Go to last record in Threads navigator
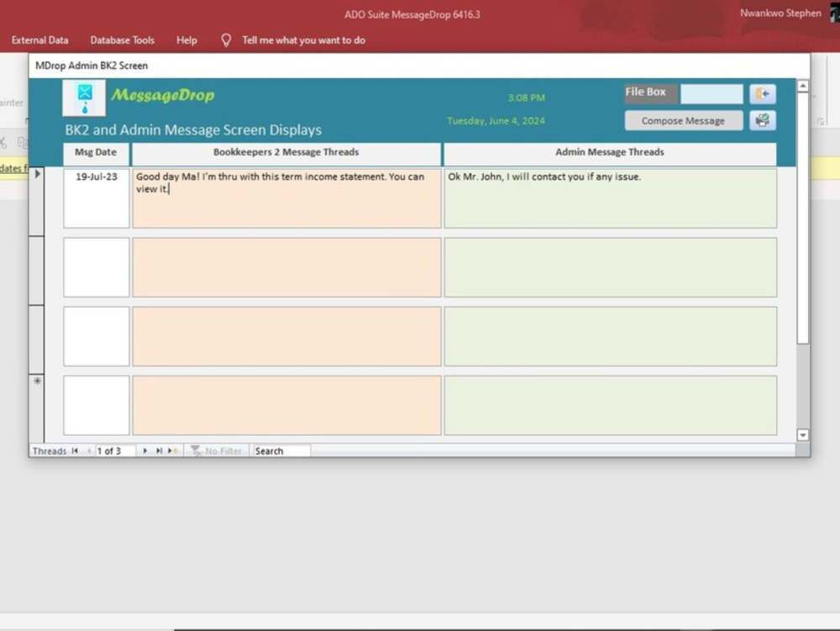Screen dimensions: 840x631 click(x=159, y=451)
